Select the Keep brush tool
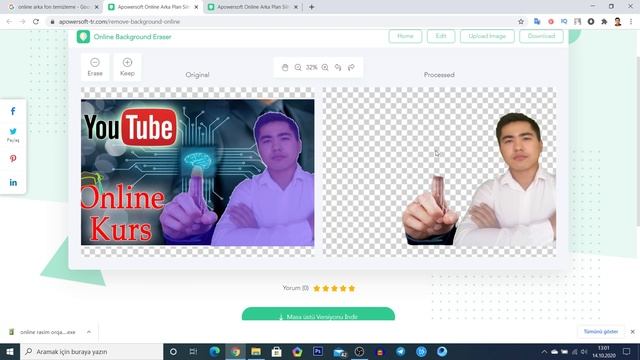The height and width of the screenshot is (360, 640). coord(127,67)
